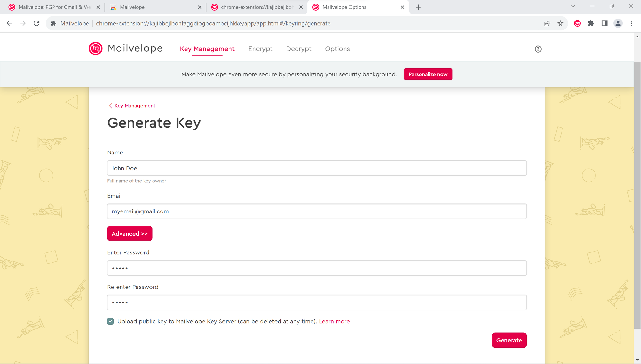Select the Key Management menu
The image size is (641, 364).
click(207, 49)
